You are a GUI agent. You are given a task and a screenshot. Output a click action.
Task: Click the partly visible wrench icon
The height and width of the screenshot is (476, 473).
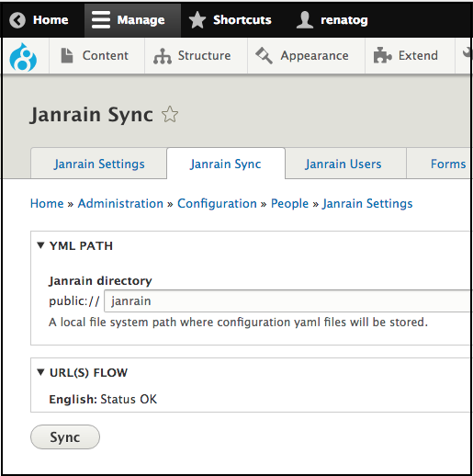click(467, 53)
